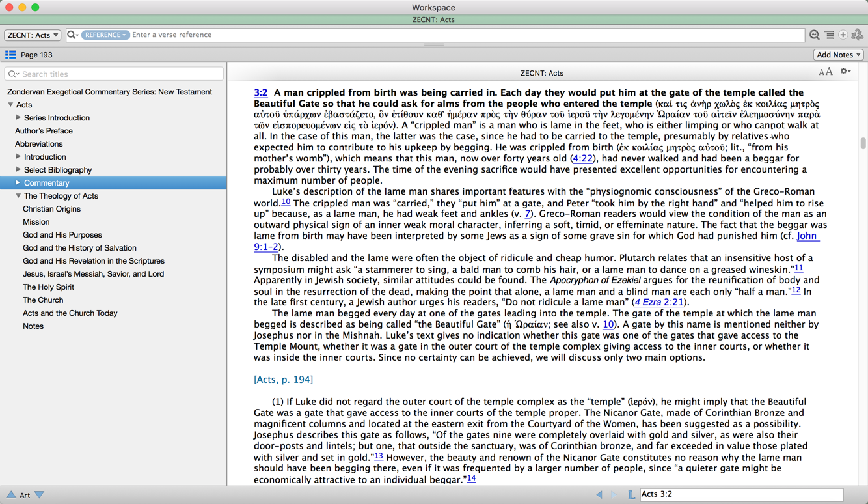Open The Church section

click(x=43, y=300)
